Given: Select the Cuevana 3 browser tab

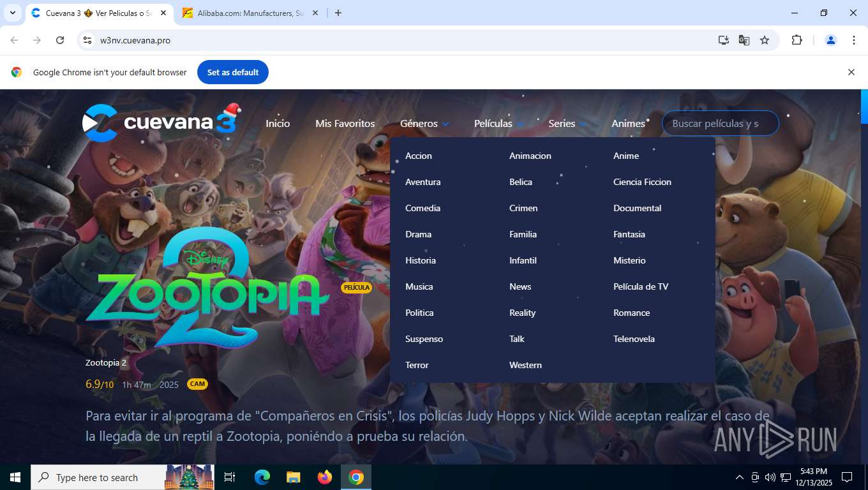Looking at the screenshot, I should point(99,13).
